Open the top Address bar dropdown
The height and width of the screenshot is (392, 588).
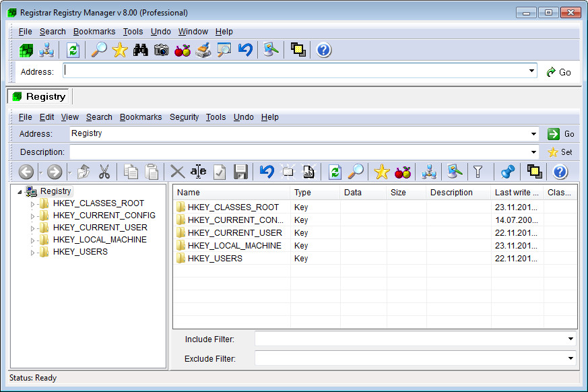tap(531, 71)
